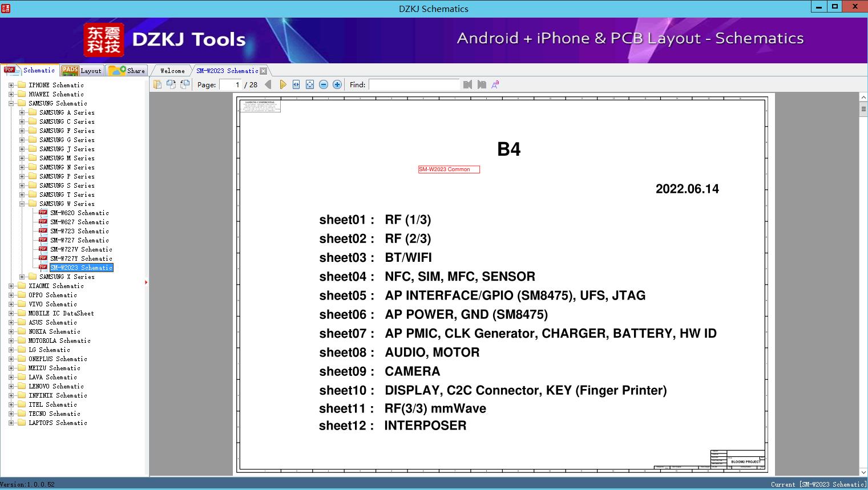Select NOKIA Schematic folder
The image size is (868, 490).
point(54,331)
